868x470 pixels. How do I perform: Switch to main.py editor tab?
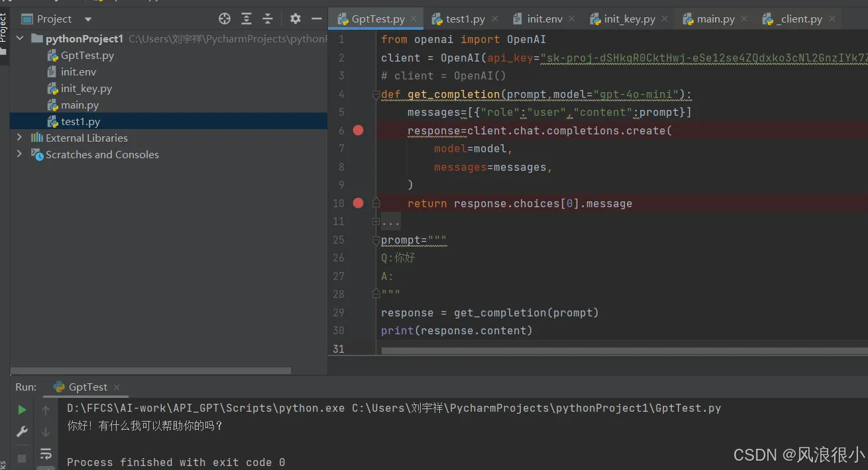716,19
